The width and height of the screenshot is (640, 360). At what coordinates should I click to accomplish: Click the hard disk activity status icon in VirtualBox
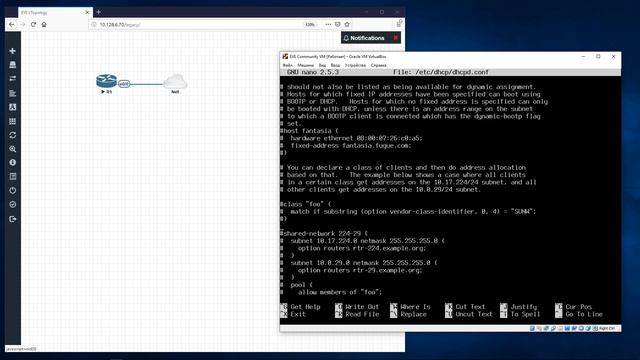pyautogui.click(x=532, y=328)
